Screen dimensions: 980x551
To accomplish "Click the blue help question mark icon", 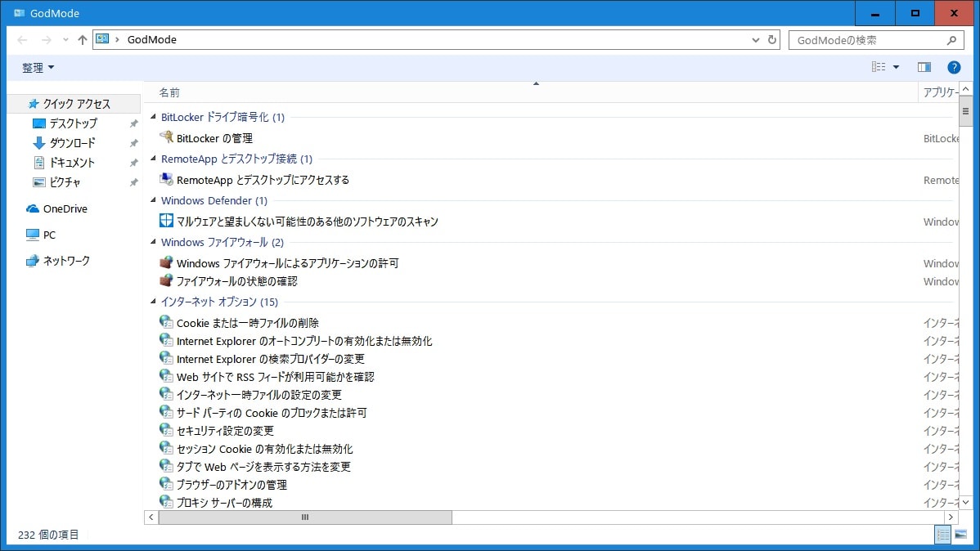I will click(954, 68).
